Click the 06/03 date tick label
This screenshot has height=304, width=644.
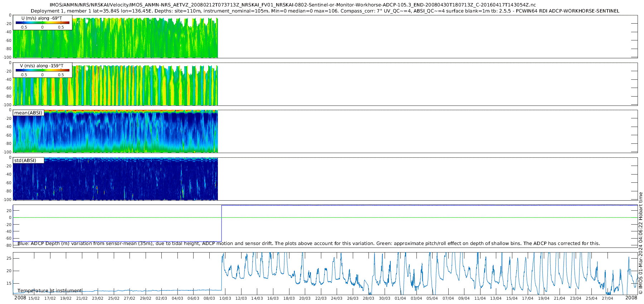click(x=193, y=298)
